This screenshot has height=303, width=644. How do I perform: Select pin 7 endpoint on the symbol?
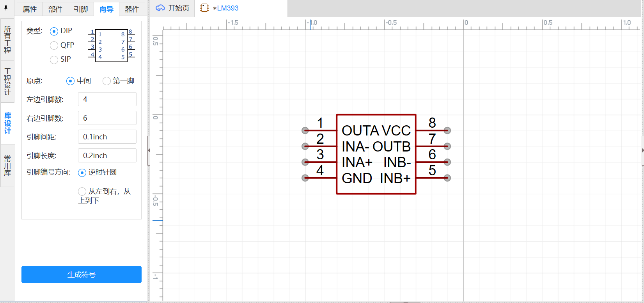coord(447,146)
